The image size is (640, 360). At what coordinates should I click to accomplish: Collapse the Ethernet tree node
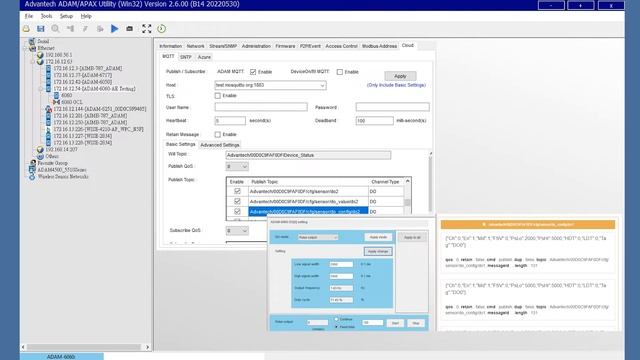coord(25,48)
